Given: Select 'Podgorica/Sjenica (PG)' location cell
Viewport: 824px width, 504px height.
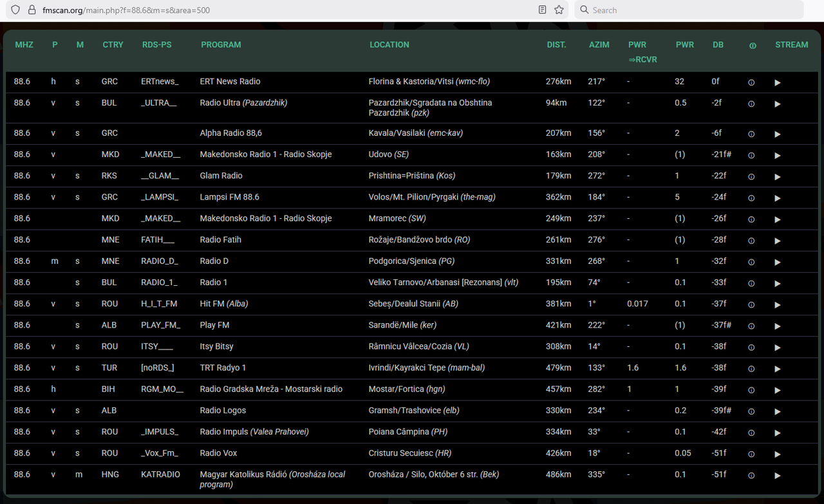Looking at the screenshot, I should [x=411, y=261].
